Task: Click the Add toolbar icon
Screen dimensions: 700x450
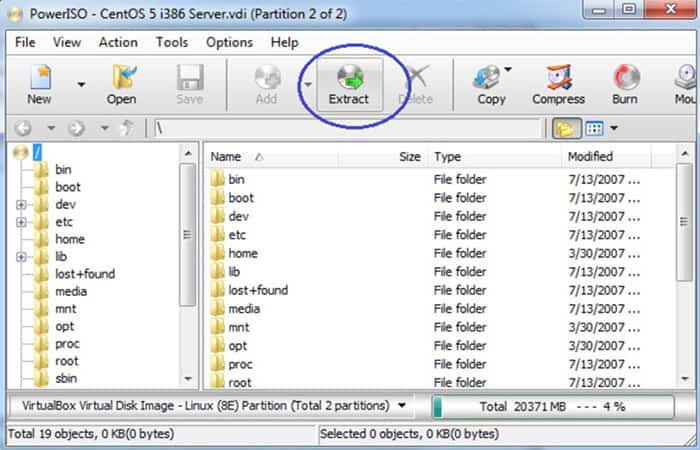Action: pos(267,84)
